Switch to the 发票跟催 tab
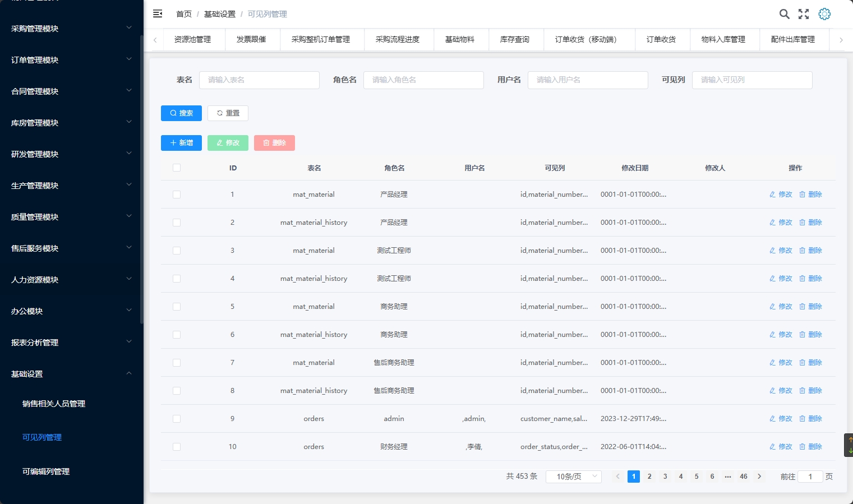Screen dimensions: 853x504 pos(251,39)
